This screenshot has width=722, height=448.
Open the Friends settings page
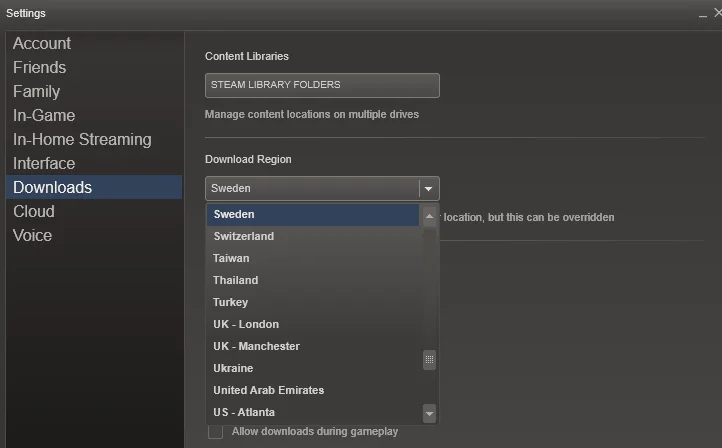pos(93,67)
